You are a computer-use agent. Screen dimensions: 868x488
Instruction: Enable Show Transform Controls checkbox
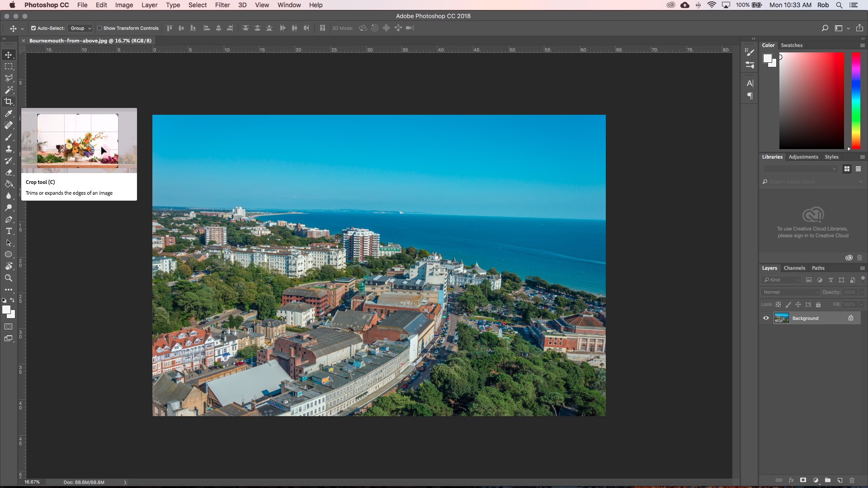coord(99,28)
